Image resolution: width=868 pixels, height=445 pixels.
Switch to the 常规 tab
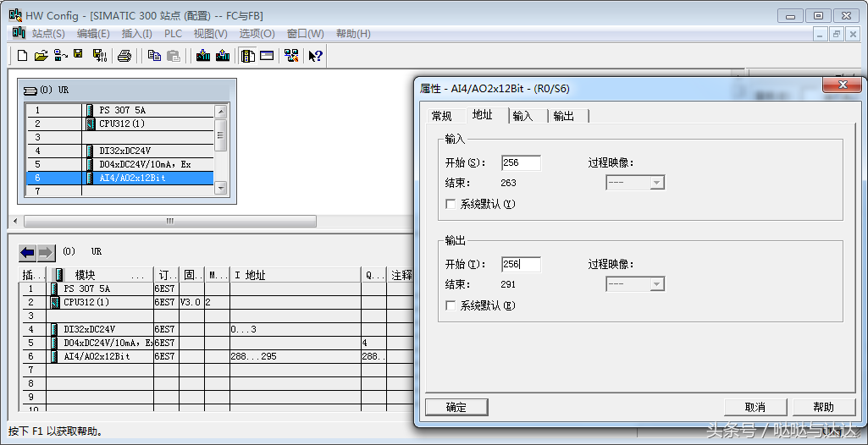click(442, 116)
